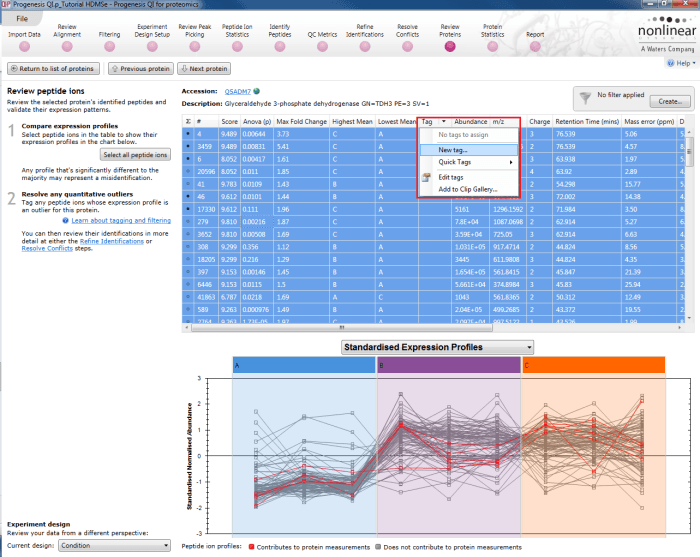Click the globe icon next to accession Q5ADM7
700x557 pixels.
click(257, 91)
